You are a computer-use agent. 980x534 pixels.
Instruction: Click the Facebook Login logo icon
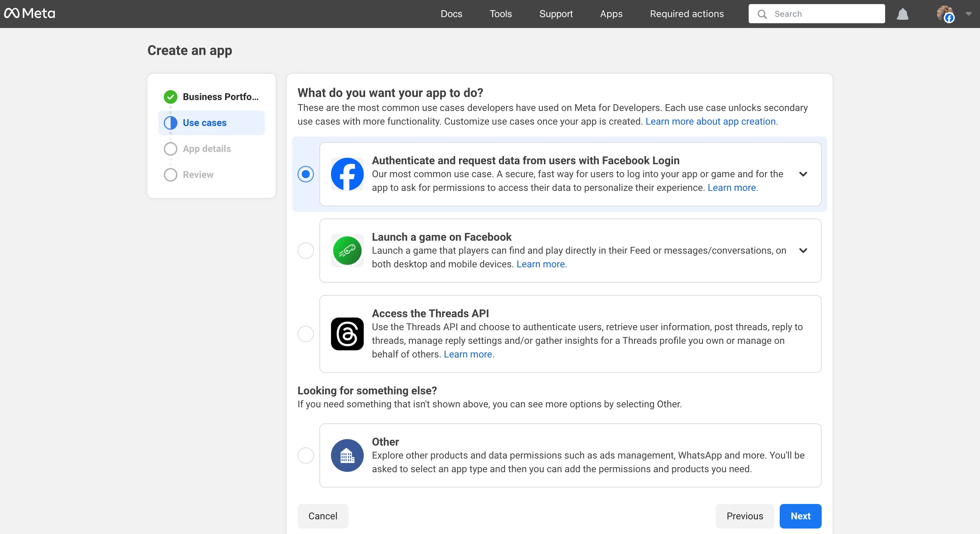[347, 174]
